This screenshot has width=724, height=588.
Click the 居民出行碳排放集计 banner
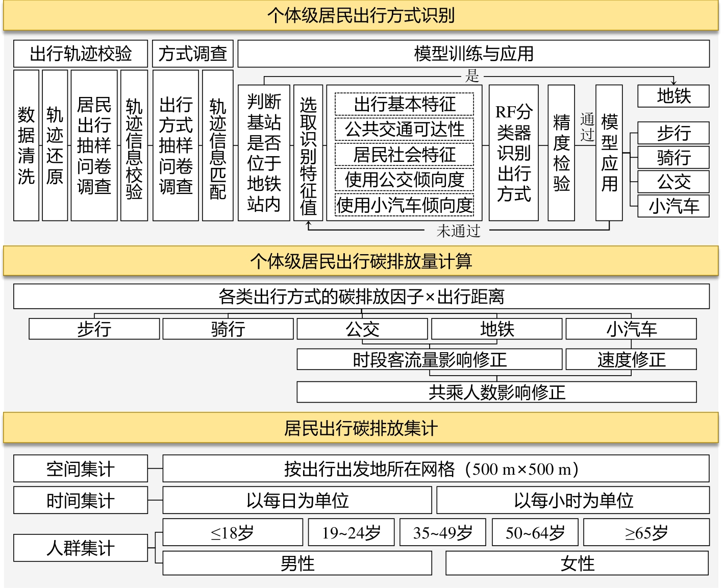coord(361,428)
